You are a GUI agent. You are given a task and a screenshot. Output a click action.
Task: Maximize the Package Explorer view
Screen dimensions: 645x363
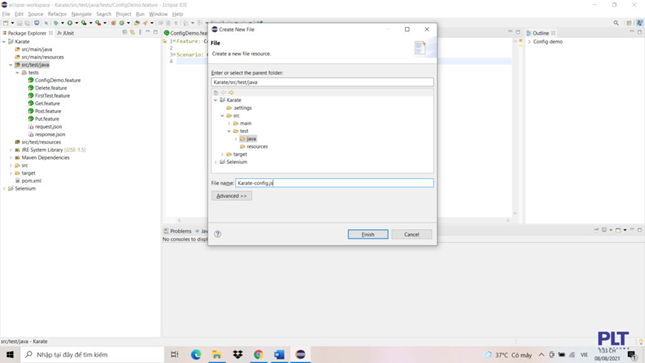pos(155,32)
